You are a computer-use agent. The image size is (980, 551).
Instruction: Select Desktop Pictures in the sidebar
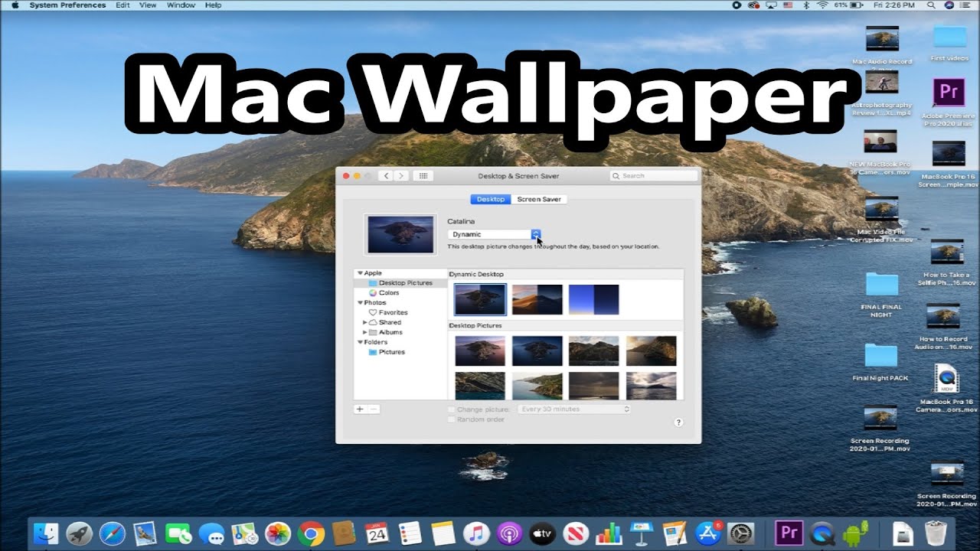pos(400,283)
